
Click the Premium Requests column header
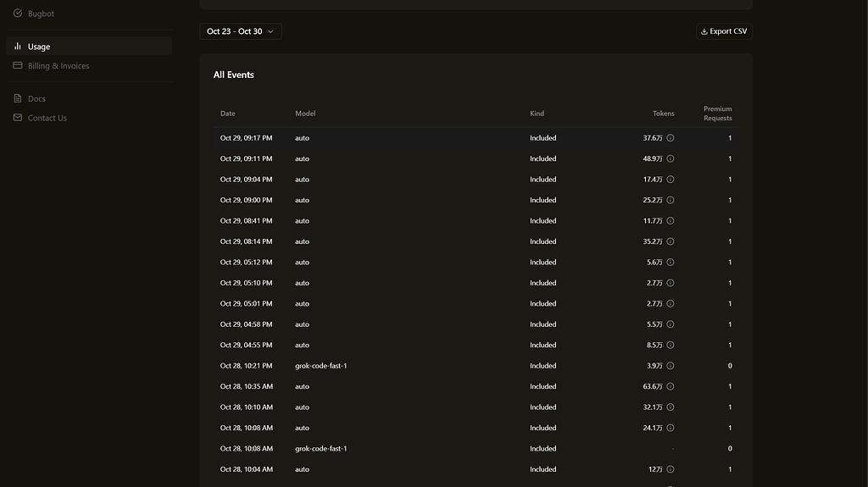click(717, 113)
